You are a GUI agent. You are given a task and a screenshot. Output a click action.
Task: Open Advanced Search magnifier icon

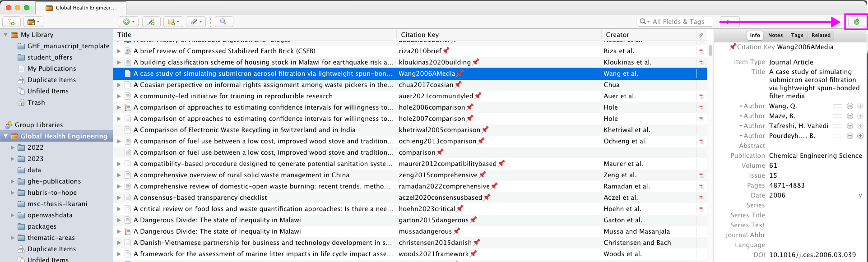(223, 22)
